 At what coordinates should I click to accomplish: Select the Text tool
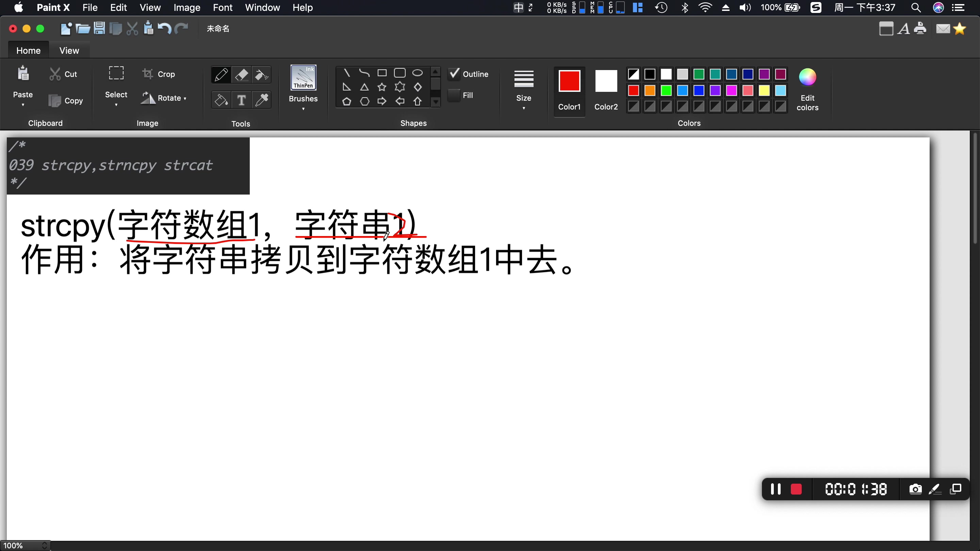(242, 100)
